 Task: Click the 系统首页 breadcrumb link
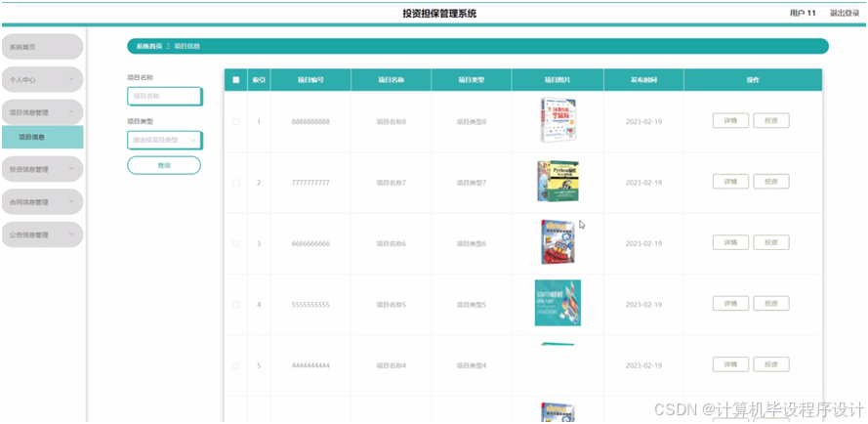pos(149,47)
